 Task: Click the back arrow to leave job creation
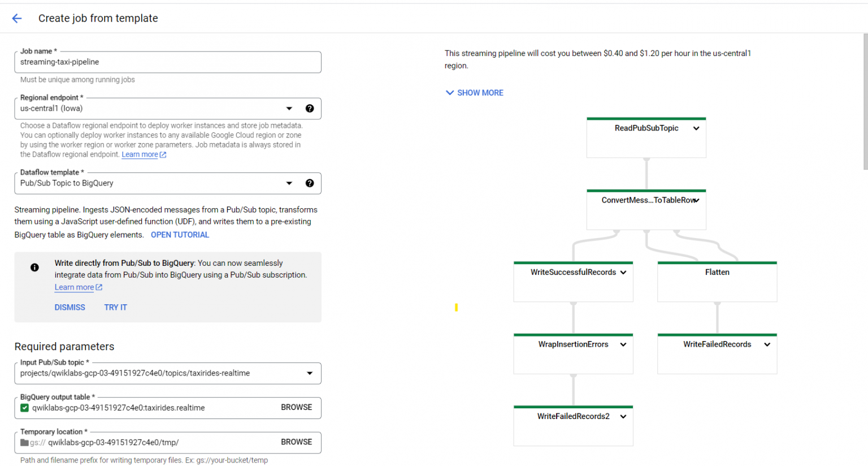tap(16, 18)
